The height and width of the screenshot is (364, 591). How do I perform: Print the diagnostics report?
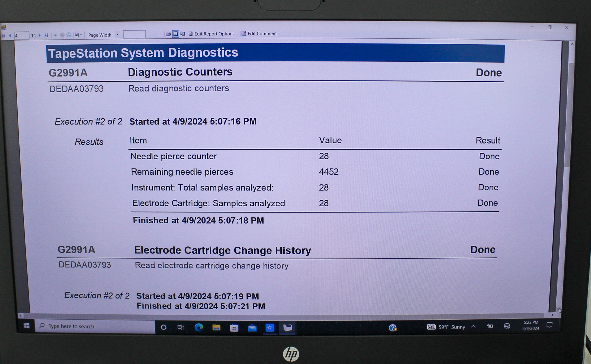point(169,34)
